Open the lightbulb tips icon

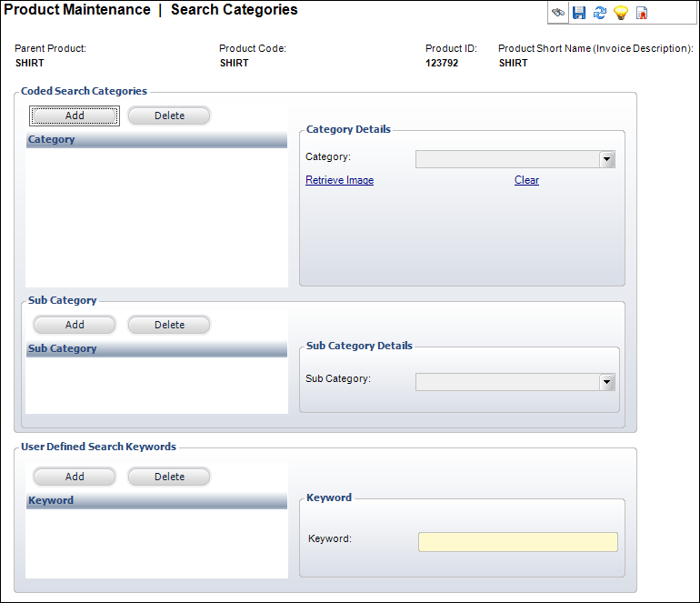tap(621, 13)
